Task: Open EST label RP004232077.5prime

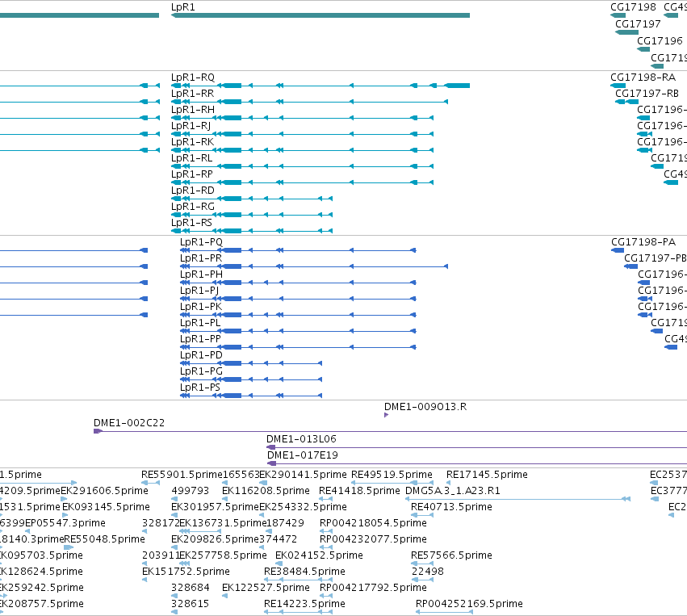Action: pos(373,540)
